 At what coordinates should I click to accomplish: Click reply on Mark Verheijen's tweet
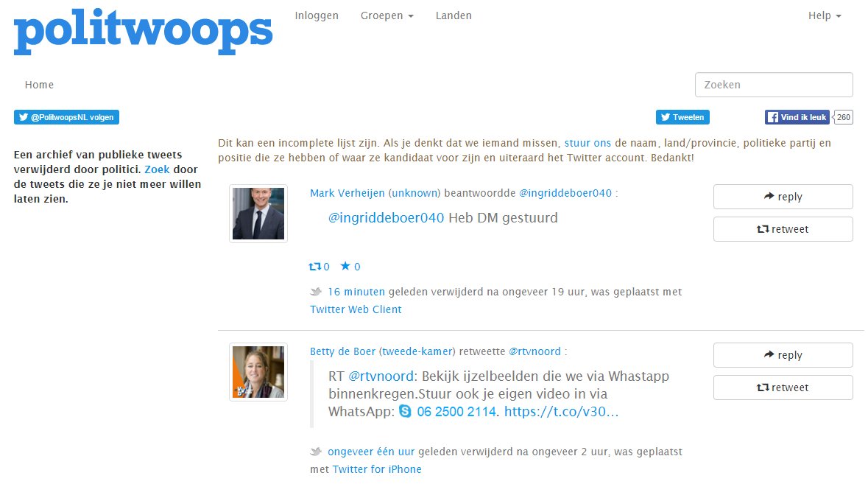tap(783, 197)
